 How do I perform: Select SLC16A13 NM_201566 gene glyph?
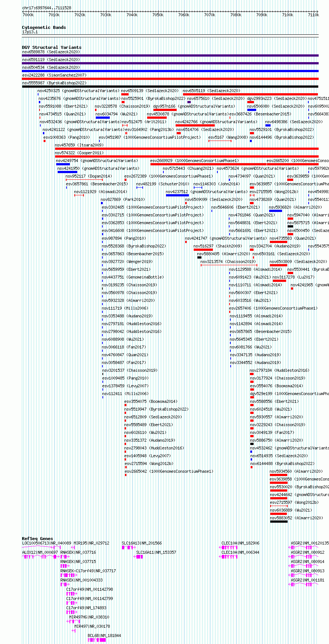pyautogui.click(x=128, y=547)
